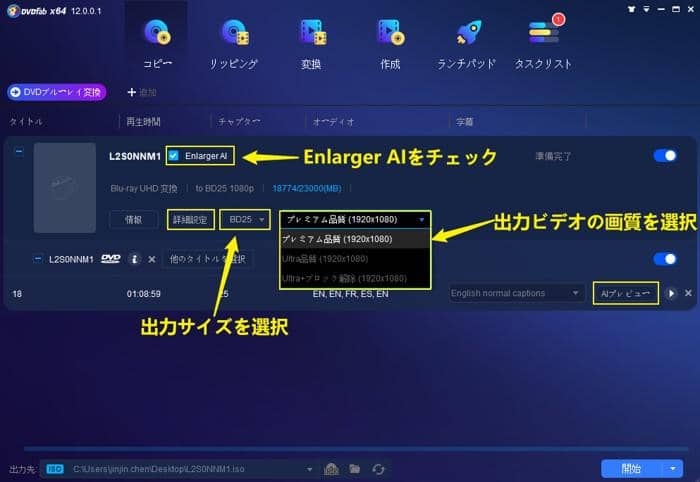This screenshot has height=482, width=700.
Task: Collapse the L2S0NNM1 DVD source row
Action: (38, 259)
